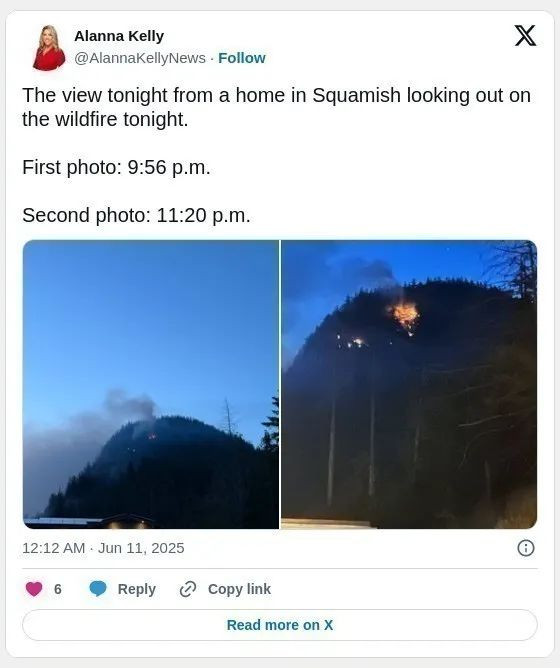Click the tweet text about Squamish wildfire
This screenshot has height=668, width=560.
[x=277, y=107]
